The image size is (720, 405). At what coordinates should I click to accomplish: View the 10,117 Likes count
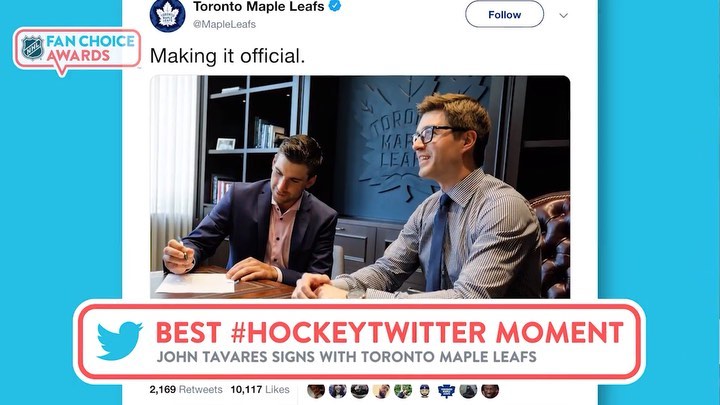pyautogui.click(x=259, y=389)
